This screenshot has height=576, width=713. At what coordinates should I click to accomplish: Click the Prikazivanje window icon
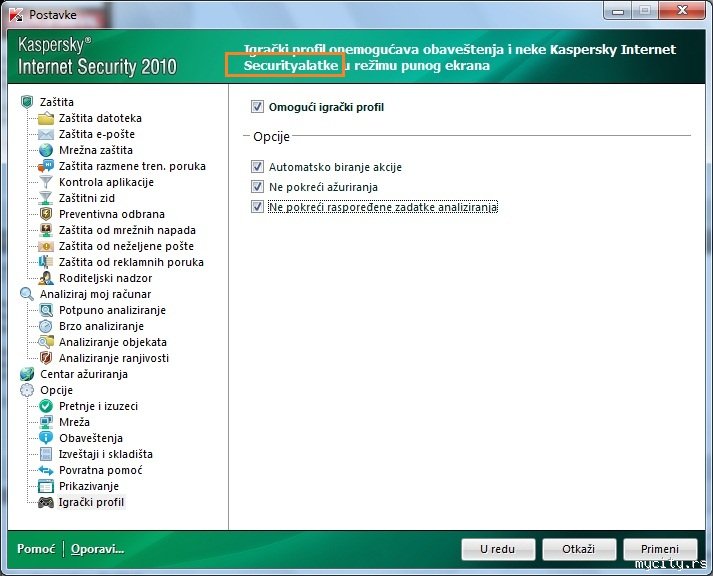click(x=46, y=486)
